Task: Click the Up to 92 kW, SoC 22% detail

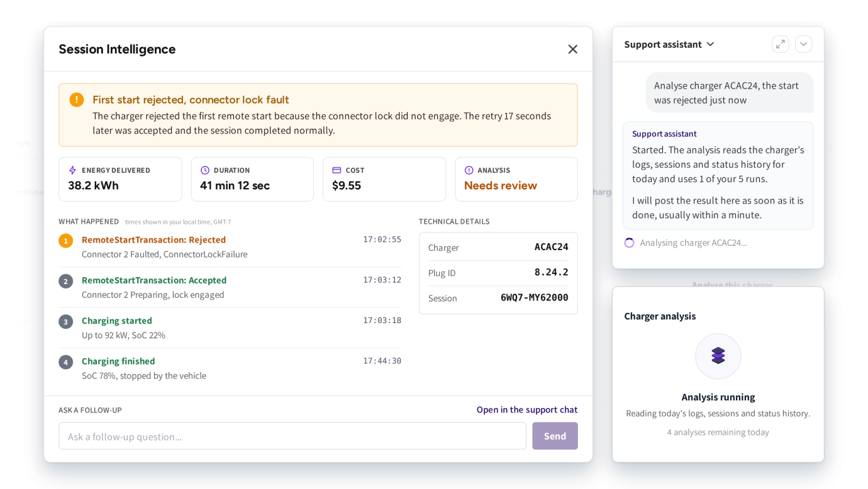Action: click(123, 335)
